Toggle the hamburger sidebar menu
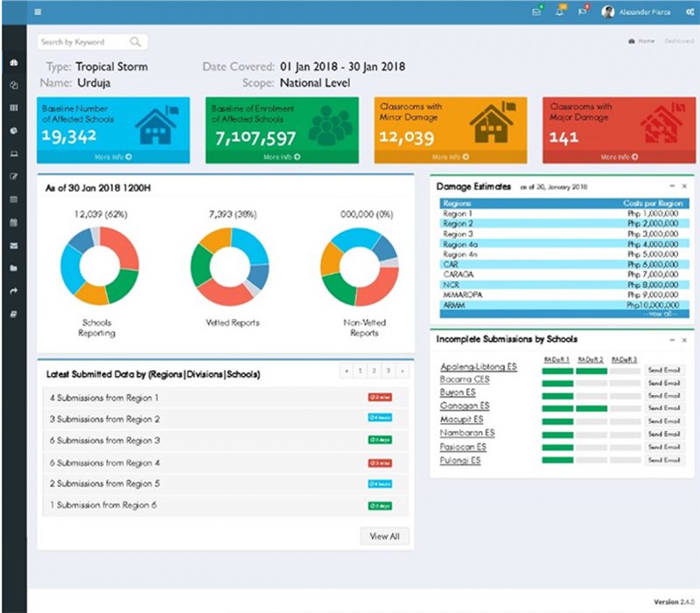The image size is (700, 613). [x=37, y=12]
